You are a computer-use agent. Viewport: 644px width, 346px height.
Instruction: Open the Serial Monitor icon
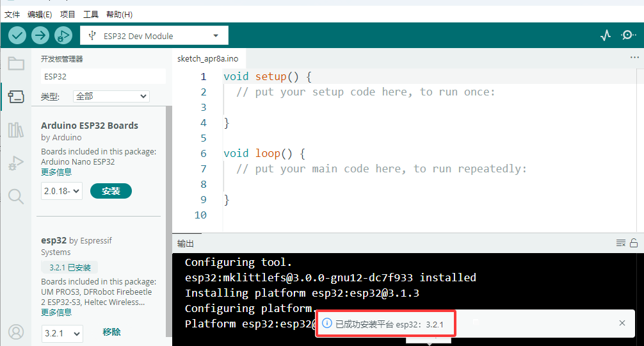click(x=629, y=35)
